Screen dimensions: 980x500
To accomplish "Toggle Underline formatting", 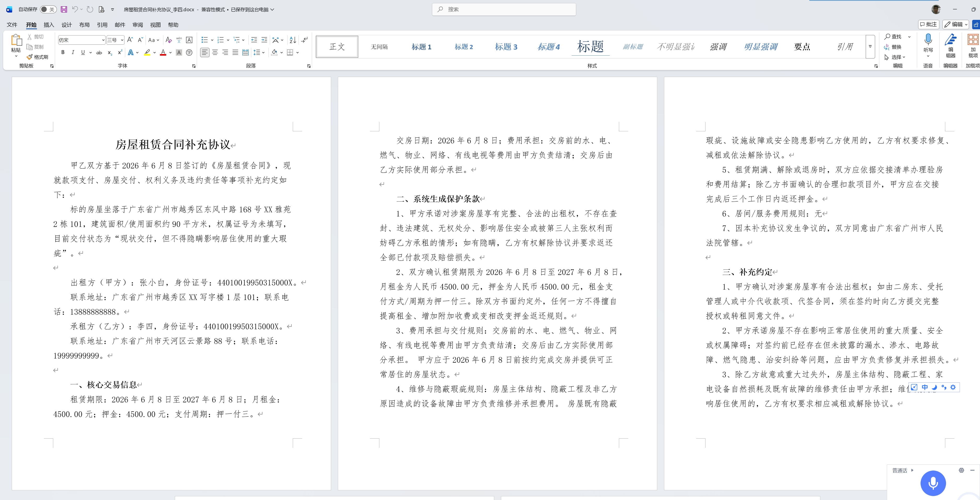I will tap(83, 52).
